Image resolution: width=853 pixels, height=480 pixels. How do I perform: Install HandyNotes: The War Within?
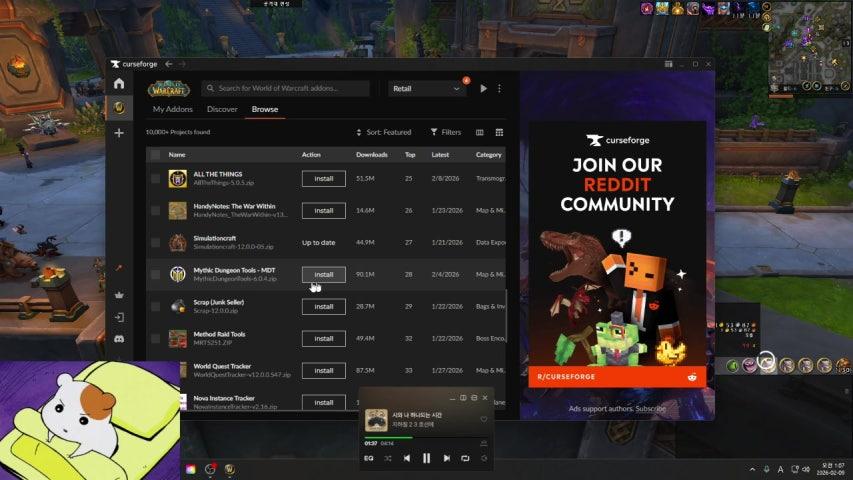(x=324, y=211)
